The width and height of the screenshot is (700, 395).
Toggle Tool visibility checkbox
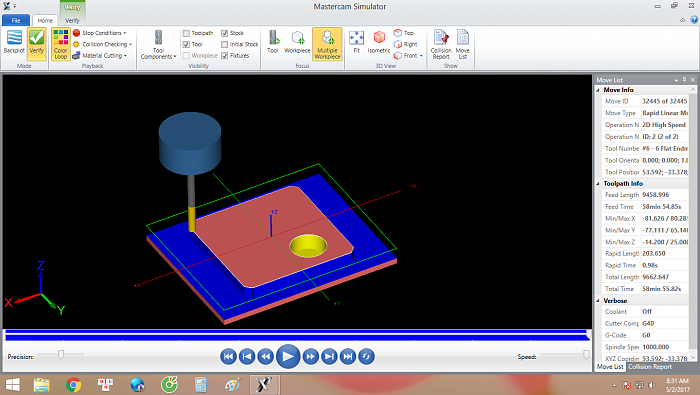186,44
